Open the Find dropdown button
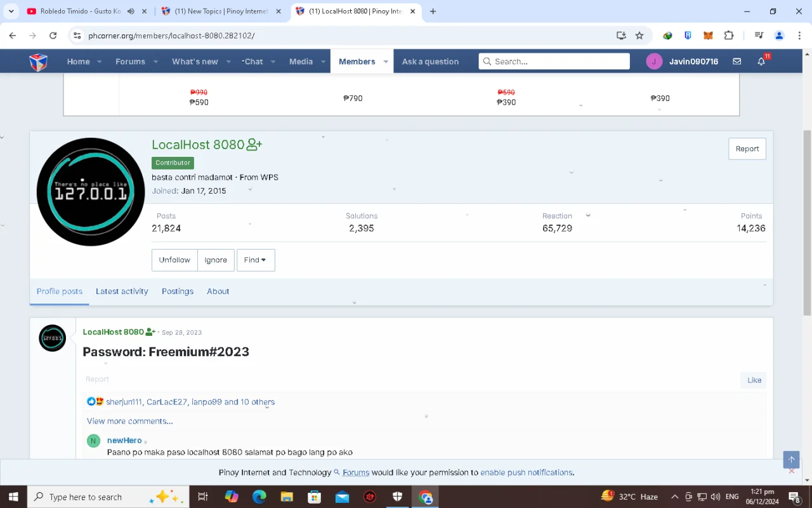Screen dimensions: 812x508 click(256, 260)
